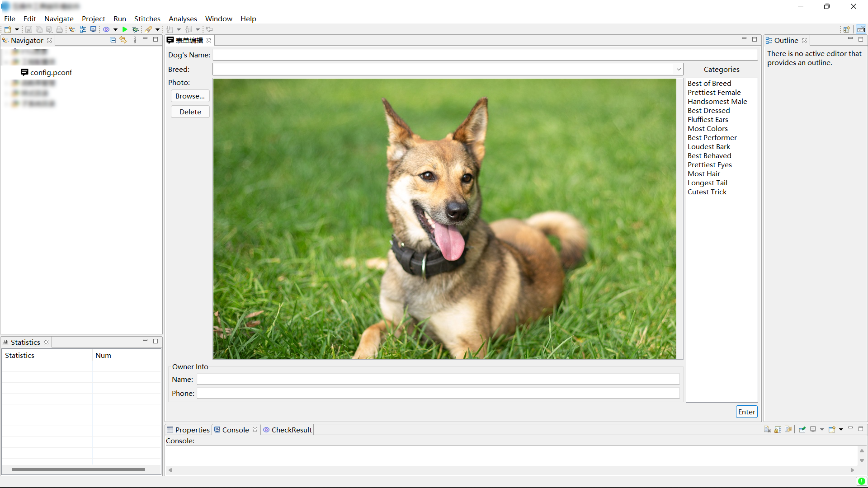
Task: Switch to the Properties tab
Action: (x=189, y=430)
